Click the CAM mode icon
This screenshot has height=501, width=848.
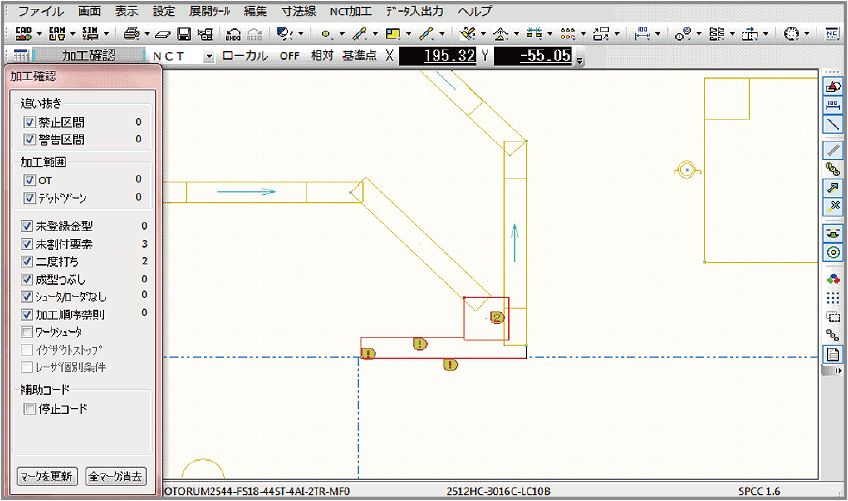[57, 34]
